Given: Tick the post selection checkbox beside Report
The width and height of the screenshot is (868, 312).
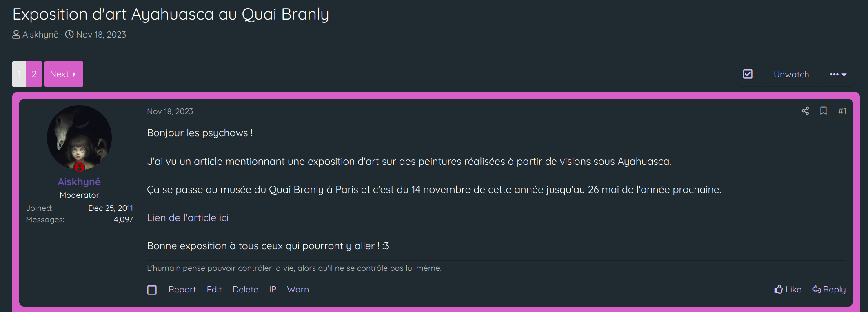Looking at the screenshot, I should (x=152, y=290).
